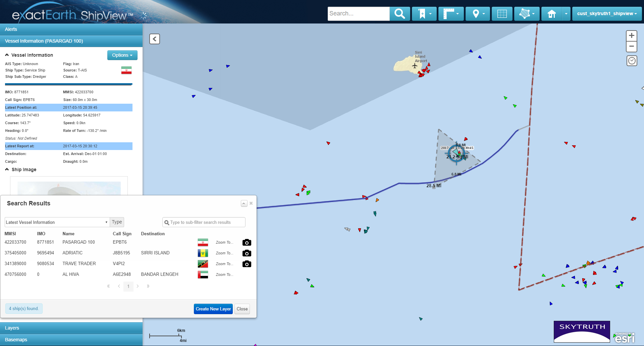This screenshot has height=346, width=644.
Task: Zoom To TRAVE TRADER vessel
Action: point(224,264)
